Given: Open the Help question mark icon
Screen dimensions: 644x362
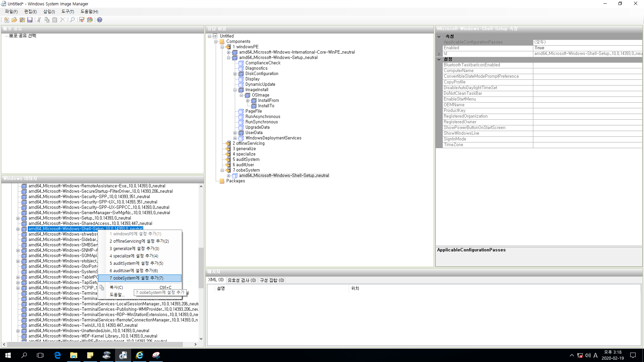Looking at the screenshot, I should pyautogui.click(x=100, y=20).
